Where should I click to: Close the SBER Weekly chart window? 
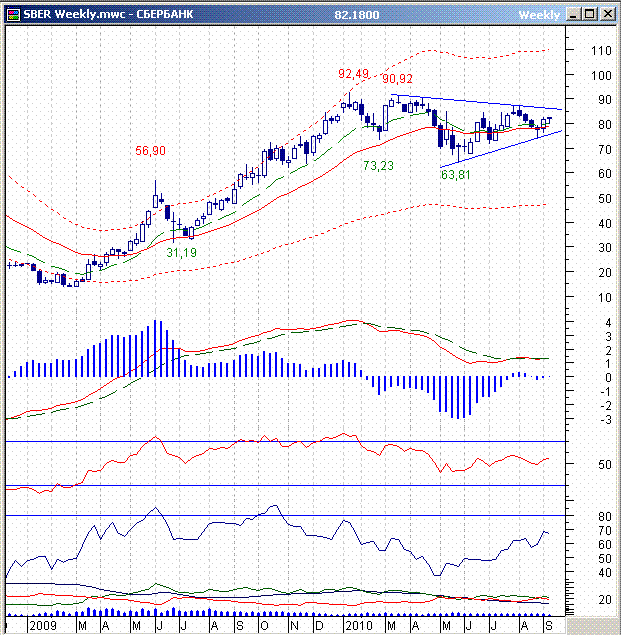pos(608,15)
